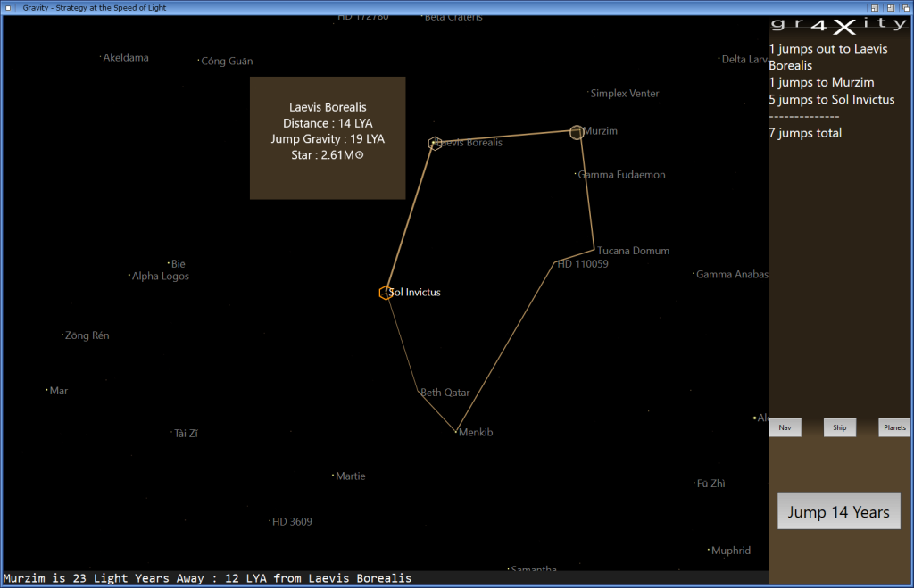This screenshot has height=588, width=914.
Task: Click the Laevis Borealis info panel
Action: point(327,138)
